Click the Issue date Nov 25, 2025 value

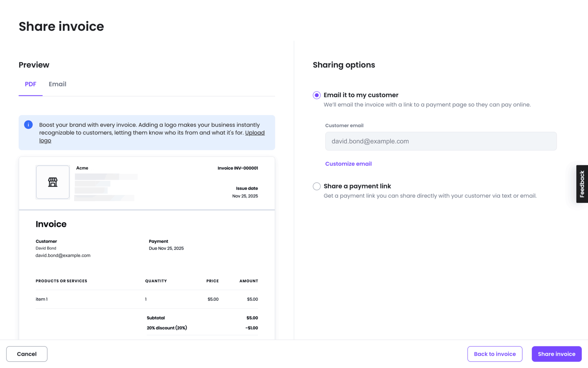click(x=245, y=196)
